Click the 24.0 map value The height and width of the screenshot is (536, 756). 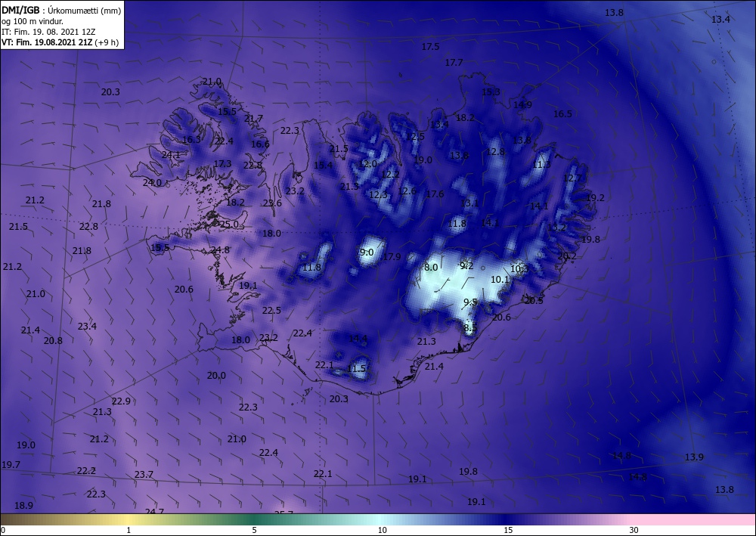click(152, 182)
